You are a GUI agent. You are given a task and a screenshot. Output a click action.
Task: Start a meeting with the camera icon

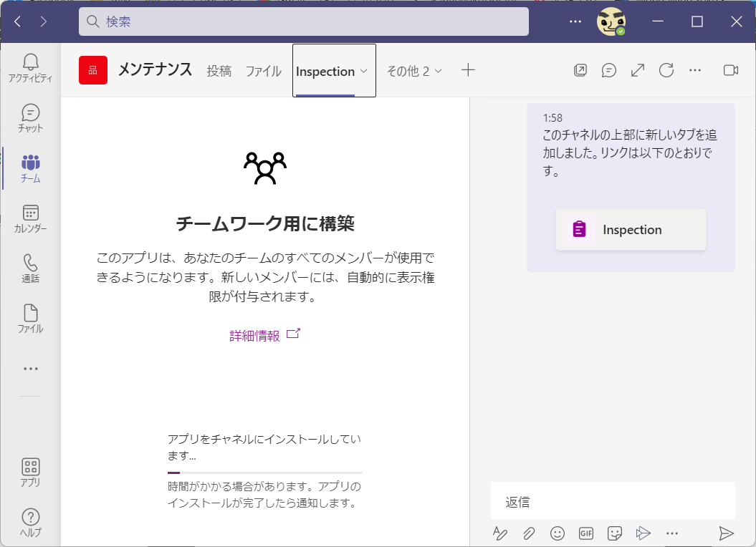click(x=731, y=70)
